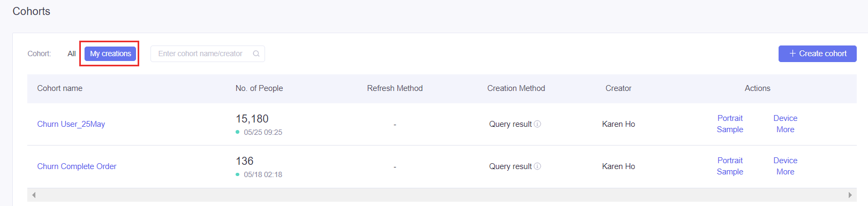Screen dimensions: 868x206
Task: Click the horizontal scrollbar track under table
Action: pyautogui.click(x=442, y=195)
